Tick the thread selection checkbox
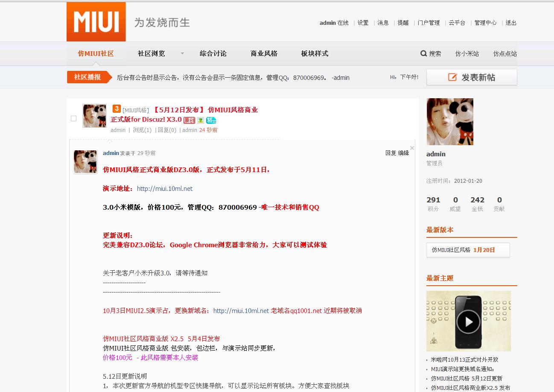554x392 pixels. click(73, 118)
